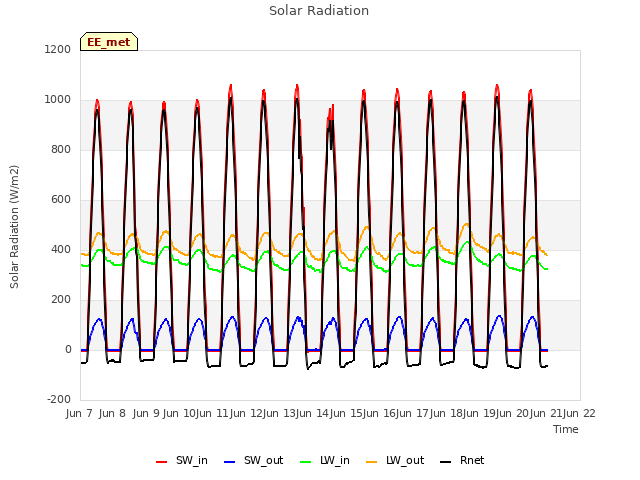Click the Jun 15 x-axis tick label
Screen dimensions: 640x480
(x=346, y=413)
